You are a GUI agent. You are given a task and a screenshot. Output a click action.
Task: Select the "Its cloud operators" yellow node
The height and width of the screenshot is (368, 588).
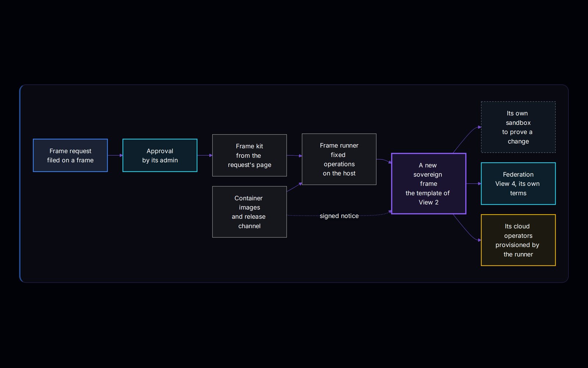pyautogui.click(x=518, y=240)
